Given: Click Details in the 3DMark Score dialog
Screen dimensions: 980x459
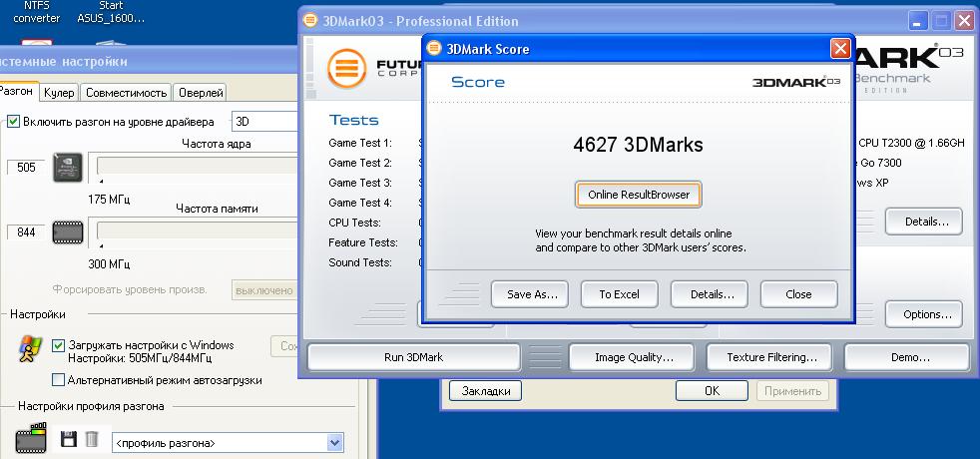Looking at the screenshot, I should (710, 294).
